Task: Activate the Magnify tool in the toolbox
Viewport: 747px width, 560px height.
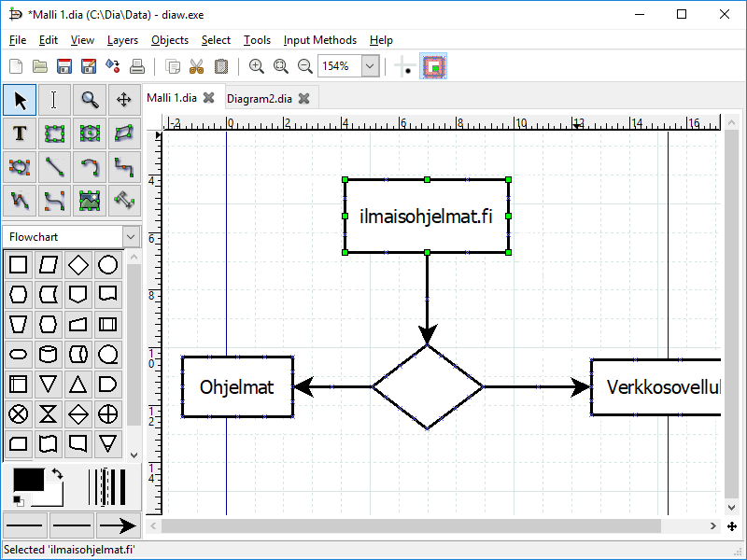Action: [x=90, y=100]
